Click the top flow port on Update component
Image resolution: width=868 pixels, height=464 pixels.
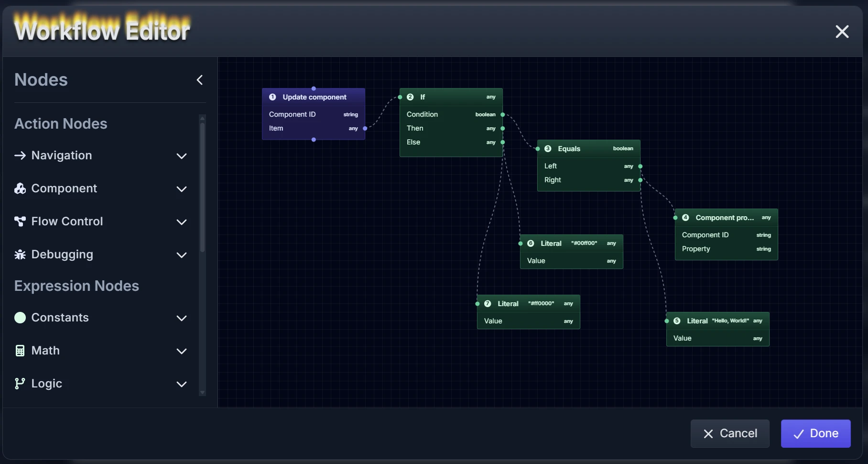(x=314, y=88)
